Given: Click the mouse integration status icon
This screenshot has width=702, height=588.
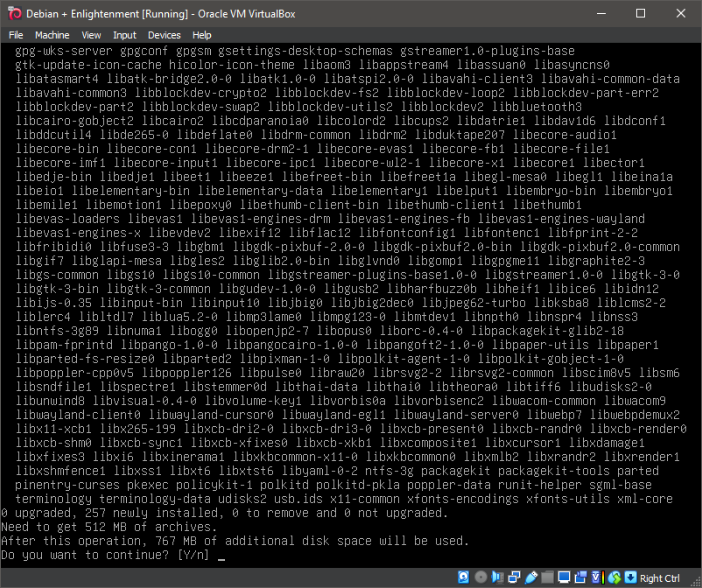Looking at the screenshot, I should [616, 577].
